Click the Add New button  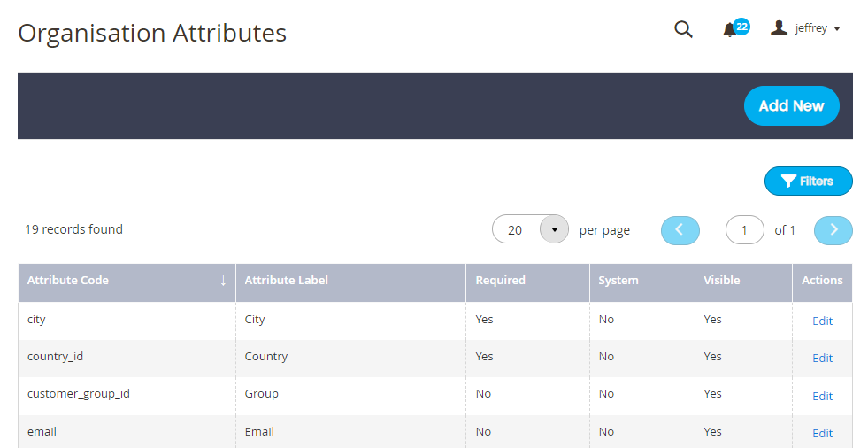[792, 105]
